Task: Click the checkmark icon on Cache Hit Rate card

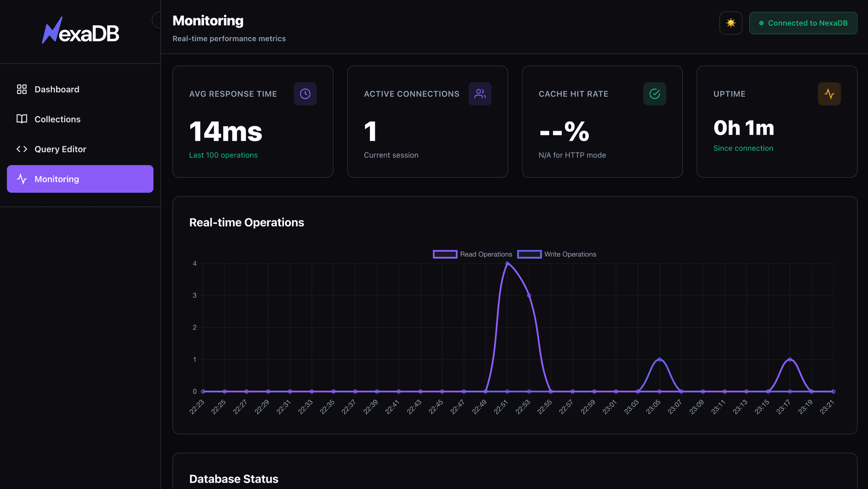Action: (x=655, y=94)
